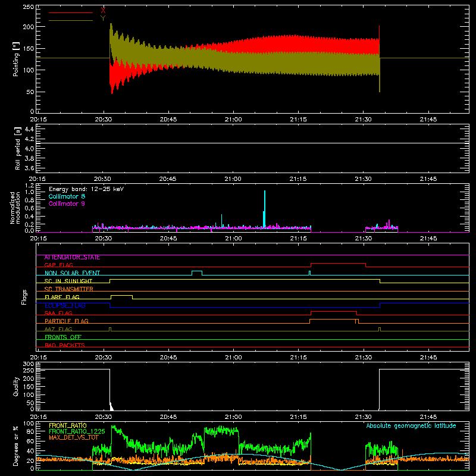The width and height of the screenshot is (476, 476).
Task: Click the Pointing axis title
Action: 16,59
